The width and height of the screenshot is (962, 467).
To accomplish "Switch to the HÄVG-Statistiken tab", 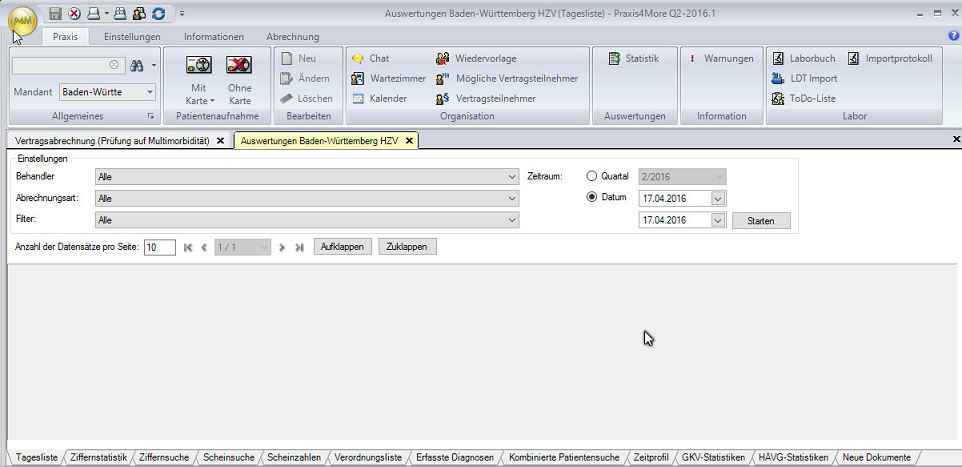I will point(793,457).
